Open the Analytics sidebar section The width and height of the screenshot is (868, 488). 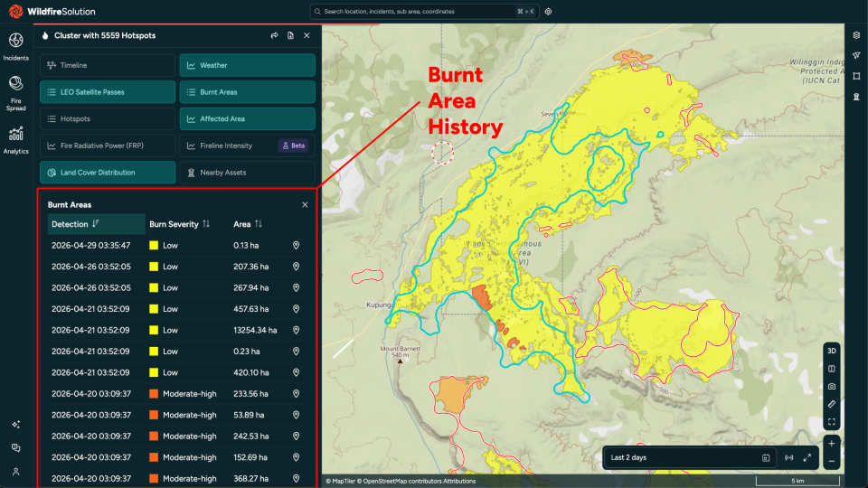click(15, 140)
